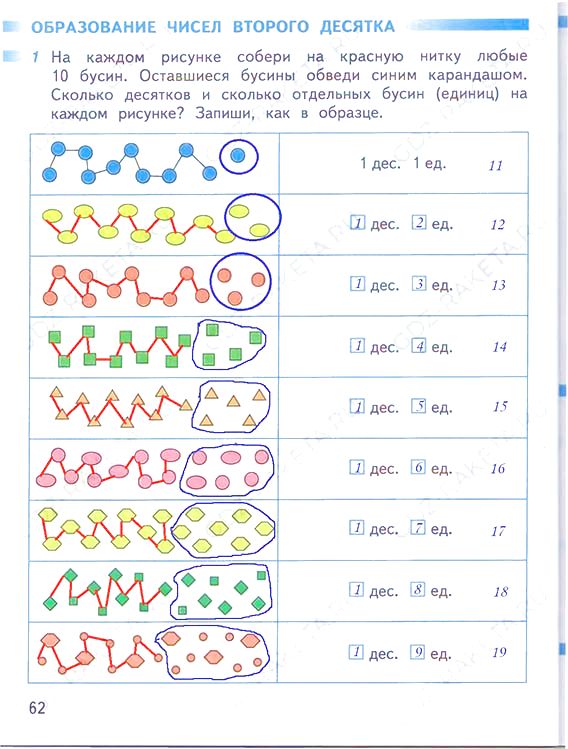The width and height of the screenshot is (568, 749).
Task: Select the circled group of six pink beads
Action: coord(227,470)
